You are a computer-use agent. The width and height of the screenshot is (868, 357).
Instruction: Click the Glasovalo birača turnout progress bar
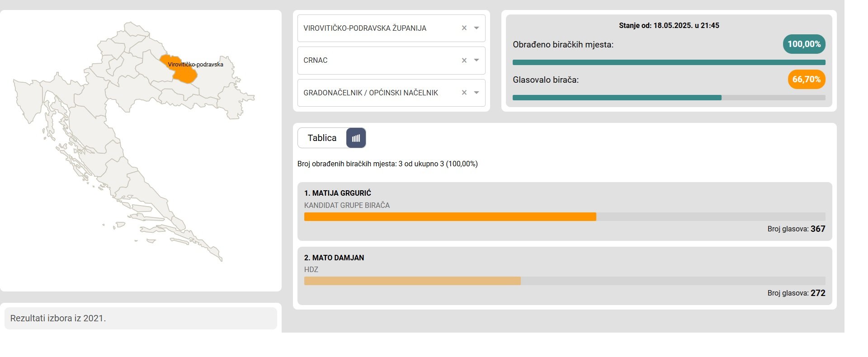click(x=669, y=98)
